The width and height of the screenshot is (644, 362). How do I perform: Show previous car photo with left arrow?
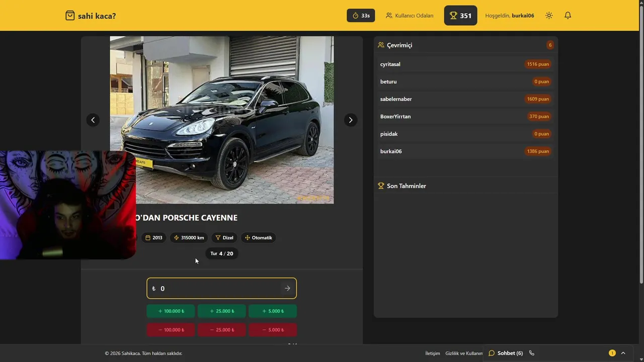coord(93,120)
